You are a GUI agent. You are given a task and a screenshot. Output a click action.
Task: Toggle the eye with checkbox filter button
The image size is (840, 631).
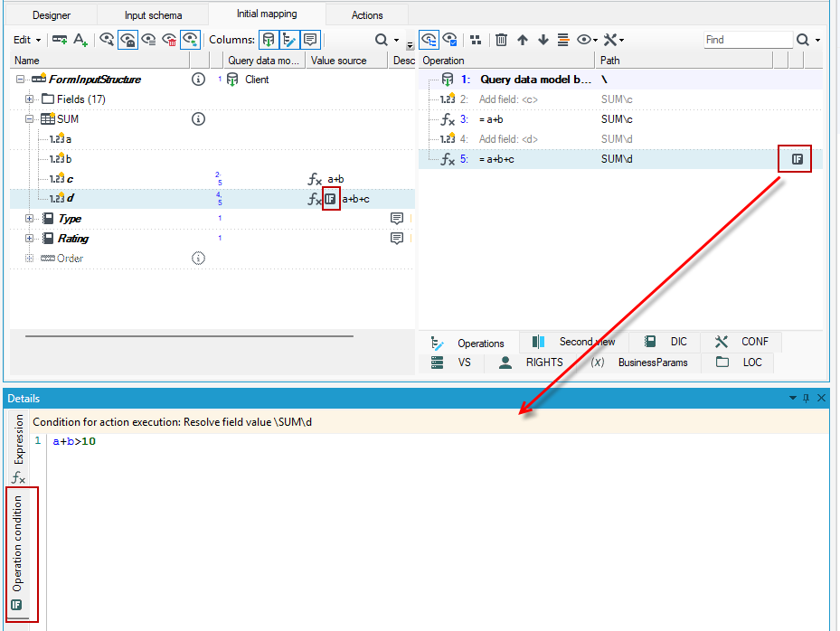point(449,40)
